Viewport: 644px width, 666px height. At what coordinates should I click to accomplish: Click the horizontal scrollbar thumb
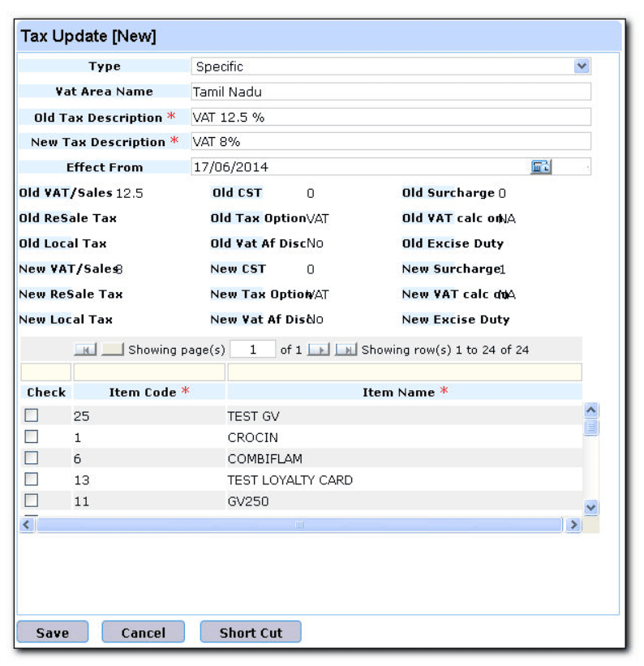299,525
